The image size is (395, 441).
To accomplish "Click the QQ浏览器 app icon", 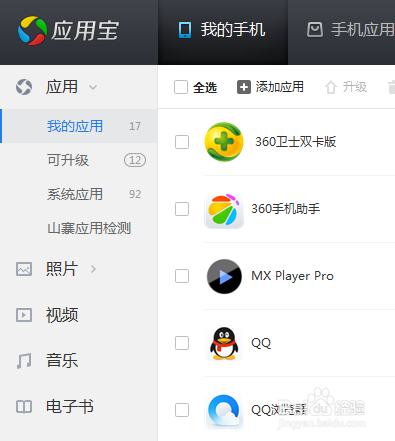I will 224,411.
